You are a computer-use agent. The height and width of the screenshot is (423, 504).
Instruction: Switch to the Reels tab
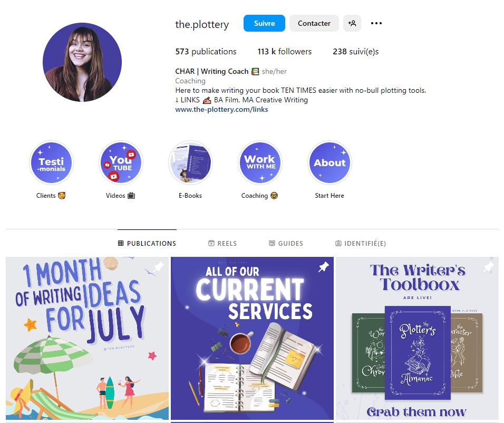click(x=222, y=243)
